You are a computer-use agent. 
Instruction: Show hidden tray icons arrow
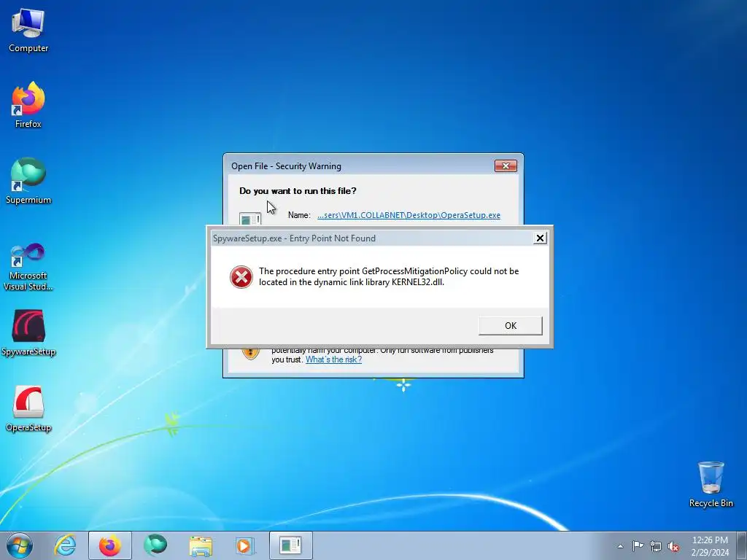click(x=620, y=546)
